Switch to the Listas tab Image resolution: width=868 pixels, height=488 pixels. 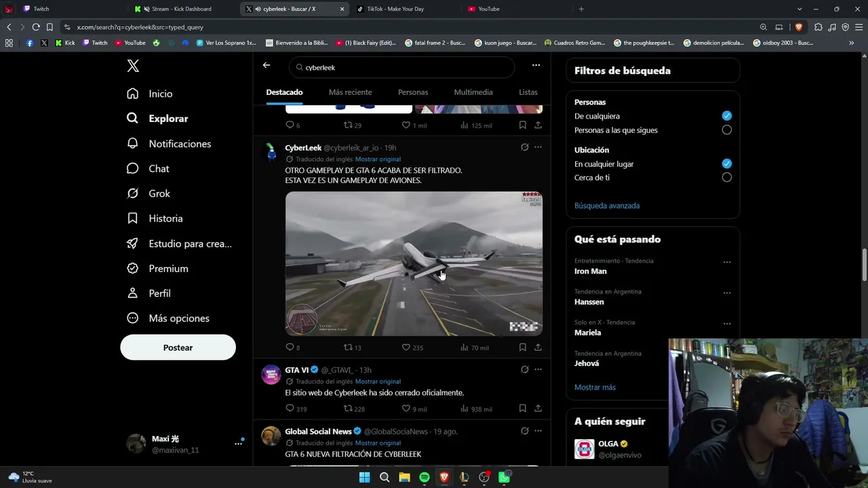coord(528,92)
